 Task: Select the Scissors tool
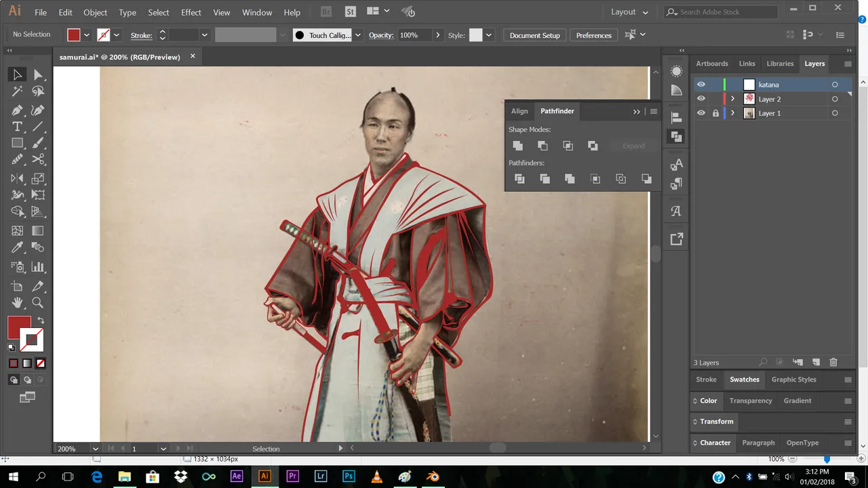point(39,160)
